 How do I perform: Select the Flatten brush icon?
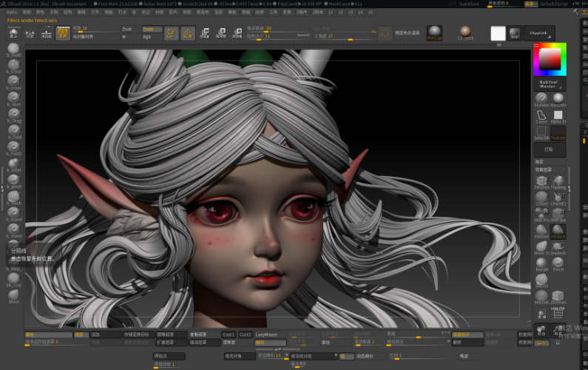tap(541, 230)
